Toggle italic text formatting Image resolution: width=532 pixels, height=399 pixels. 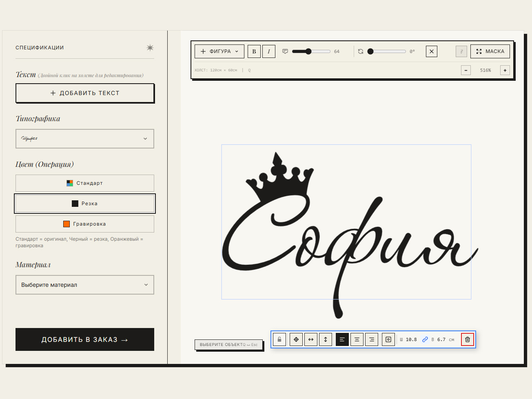tap(269, 51)
